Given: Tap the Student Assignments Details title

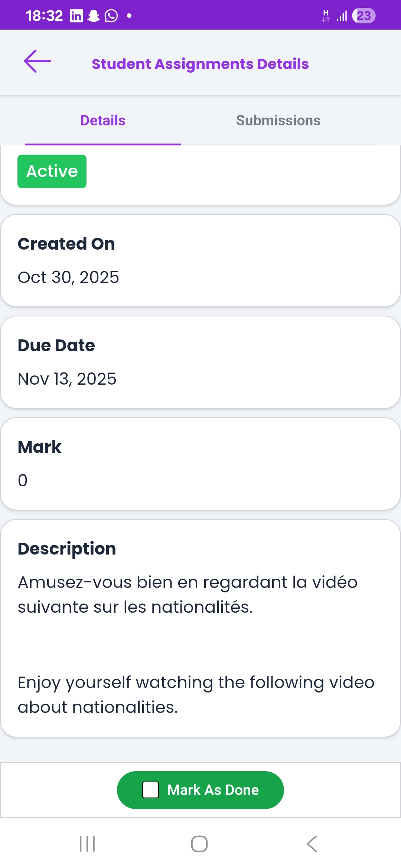Looking at the screenshot, I should [x=200, y=64].
